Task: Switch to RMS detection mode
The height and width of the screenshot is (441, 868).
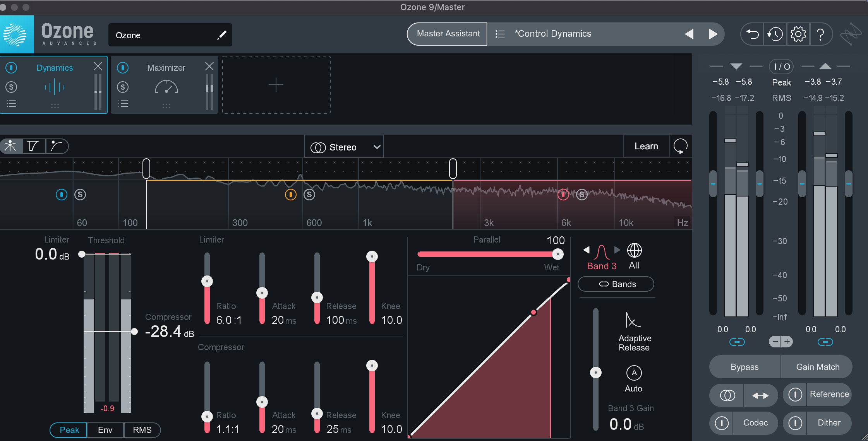Action: 142,430
